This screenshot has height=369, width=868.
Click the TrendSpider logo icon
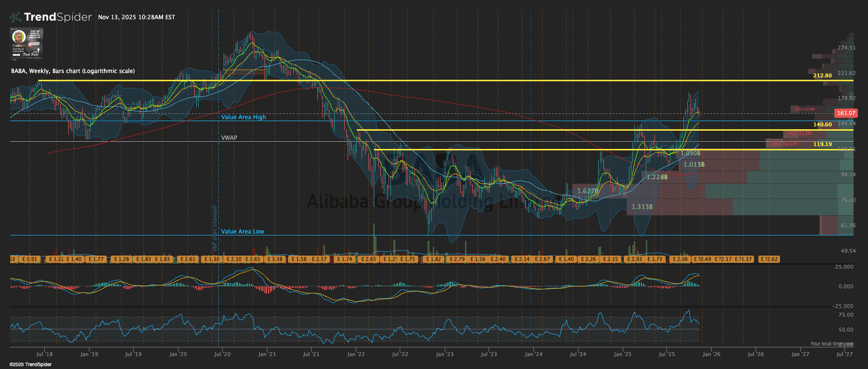(15, 17)
